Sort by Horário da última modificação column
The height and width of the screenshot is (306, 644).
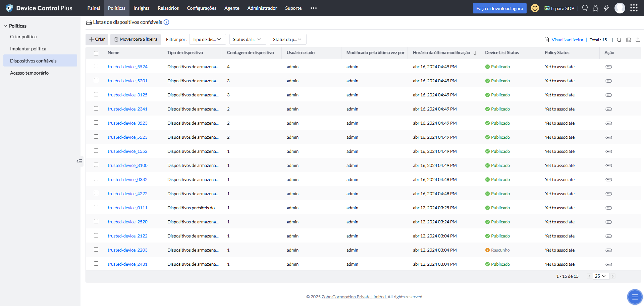441,53
